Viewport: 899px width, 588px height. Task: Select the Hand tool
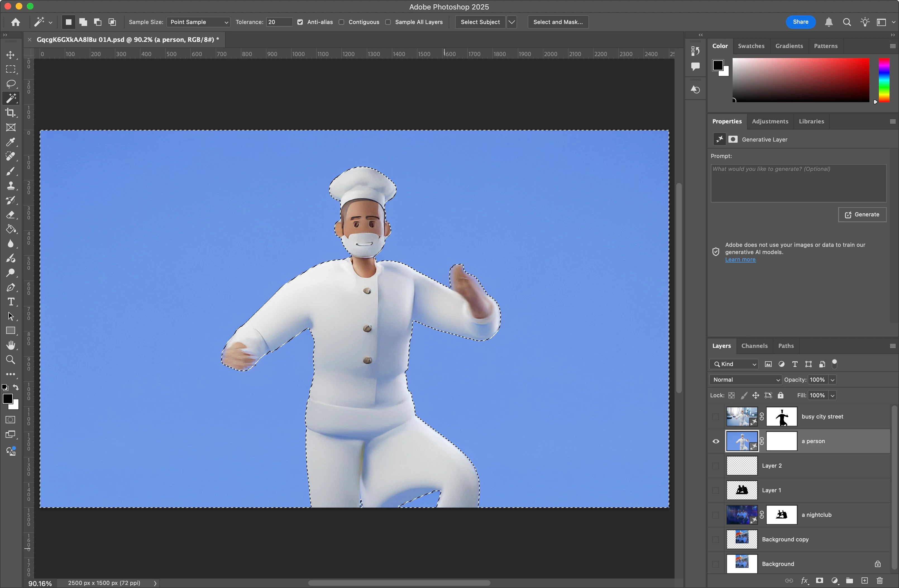click(11, 345)
